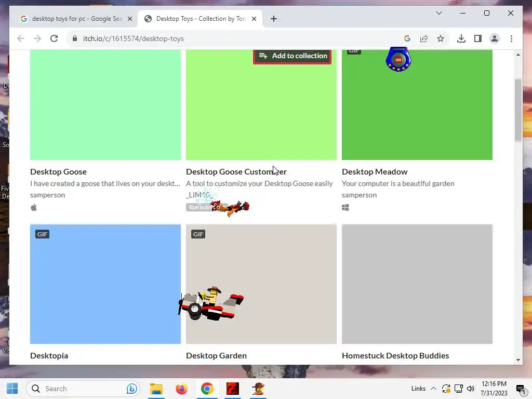Open the Desktopia title link
This screenshot has height=399, width=532.
[49, 355]
